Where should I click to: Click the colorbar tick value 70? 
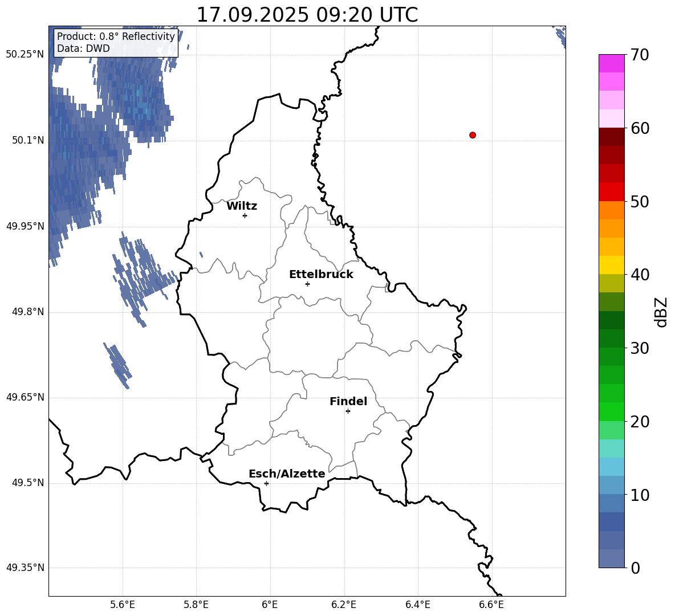coord(640,55)
